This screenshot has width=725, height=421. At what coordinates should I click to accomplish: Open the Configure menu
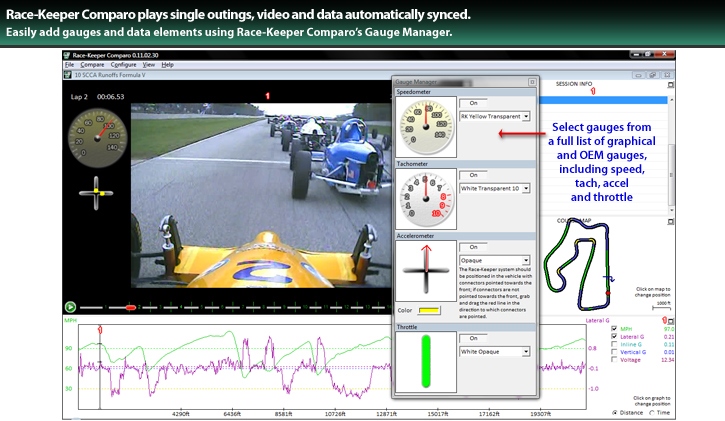124,64
